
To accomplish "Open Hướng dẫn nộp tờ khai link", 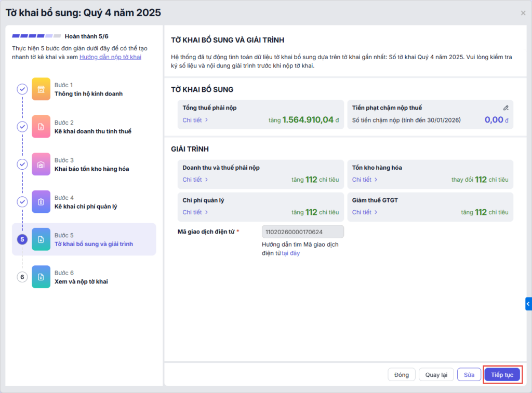I will (x=110, y=57).
